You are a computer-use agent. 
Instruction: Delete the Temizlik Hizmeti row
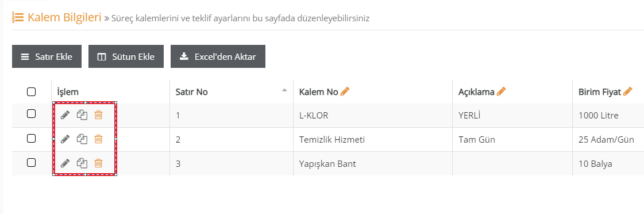[99, 139]
